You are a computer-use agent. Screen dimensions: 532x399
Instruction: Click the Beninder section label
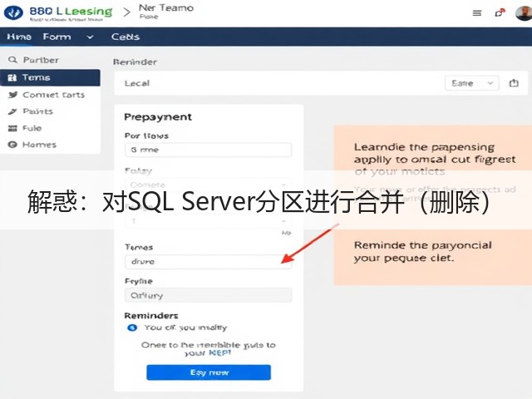pos(135,62)
